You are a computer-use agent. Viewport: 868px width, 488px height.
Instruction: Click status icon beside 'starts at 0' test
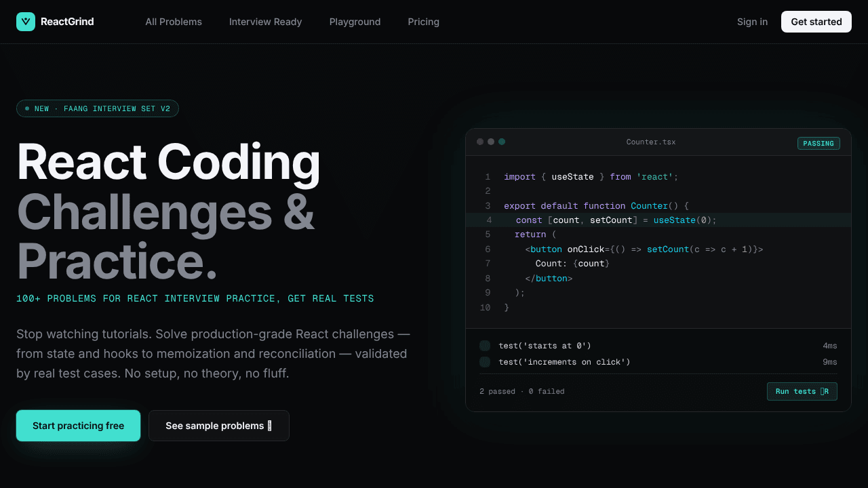coord(485,346)
